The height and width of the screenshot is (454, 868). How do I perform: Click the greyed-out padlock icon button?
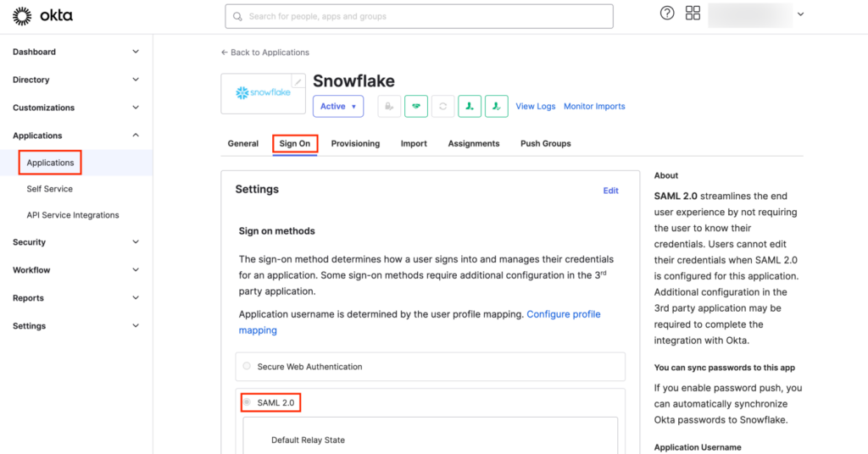click(389, 106)
